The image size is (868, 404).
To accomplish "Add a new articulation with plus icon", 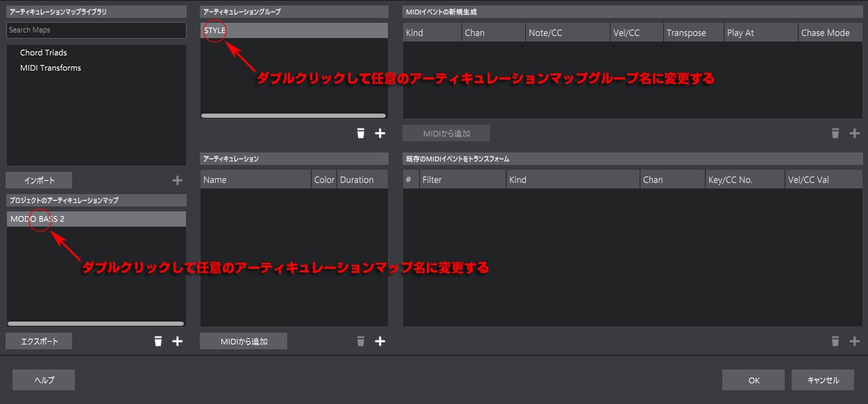I will point(380,341).
